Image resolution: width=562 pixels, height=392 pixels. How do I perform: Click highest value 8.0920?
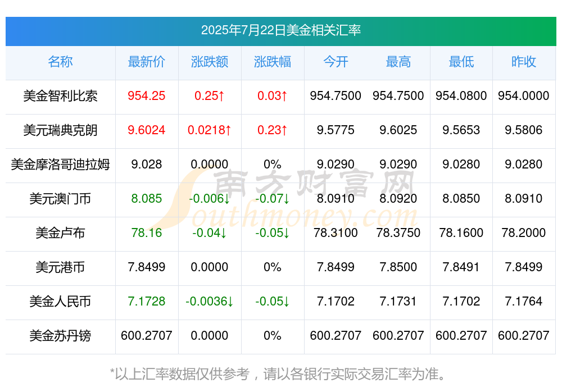398,198
